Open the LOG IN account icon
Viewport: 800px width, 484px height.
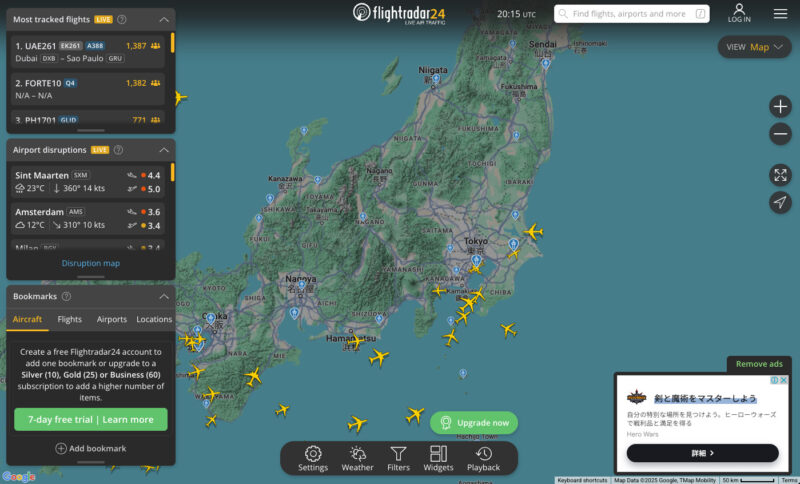pyautogui.click(x=739, y=13)
